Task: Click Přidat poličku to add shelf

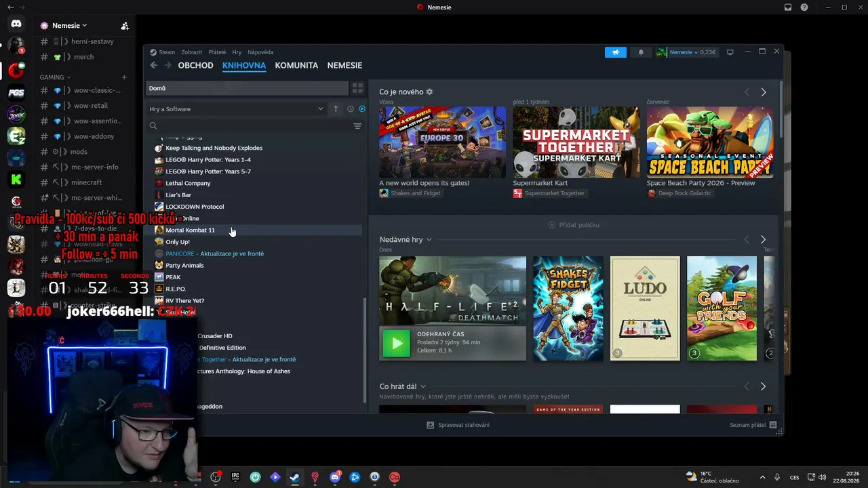Action: pos(574,225)
